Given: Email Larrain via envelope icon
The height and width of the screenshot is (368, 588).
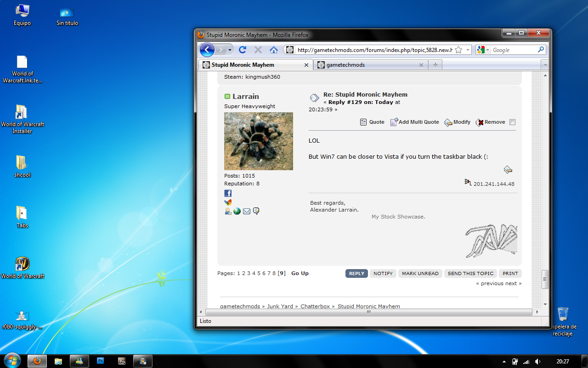Looking at the screenshot, I should pyautogui.click(x=247, y=211).
